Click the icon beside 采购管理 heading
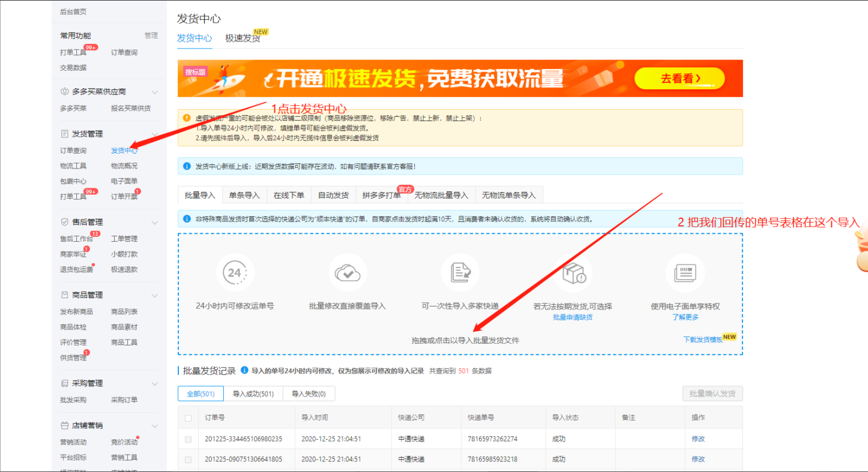Viewport: 868px width, 472px height. [x=65, y=383]
